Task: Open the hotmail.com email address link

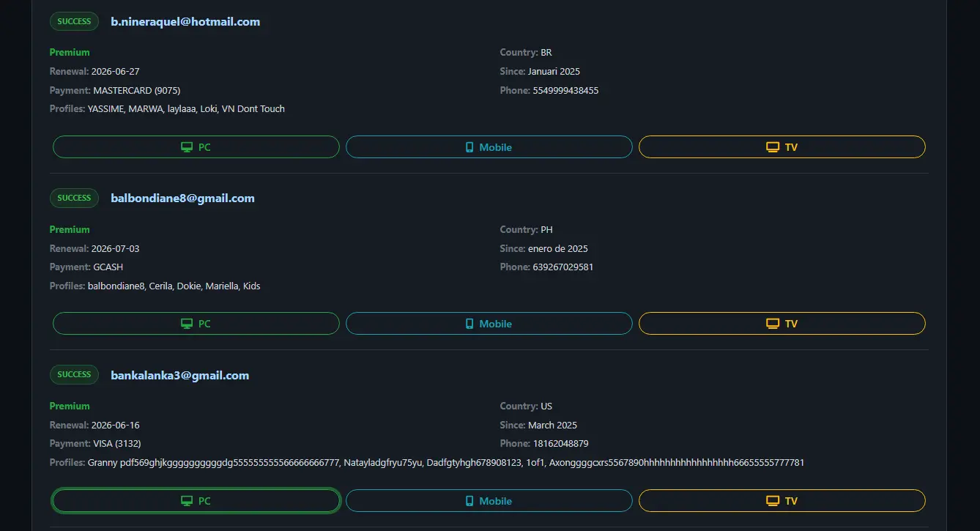Action: click(x=185, y=21)
